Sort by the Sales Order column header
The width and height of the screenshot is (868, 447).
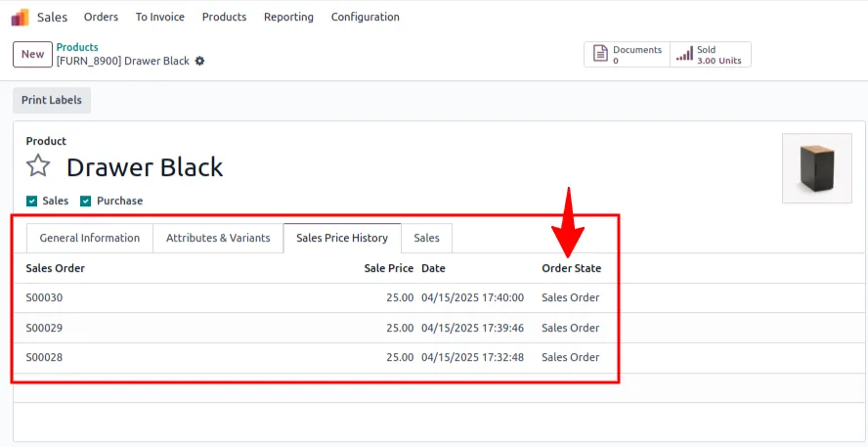pos(56,269)
